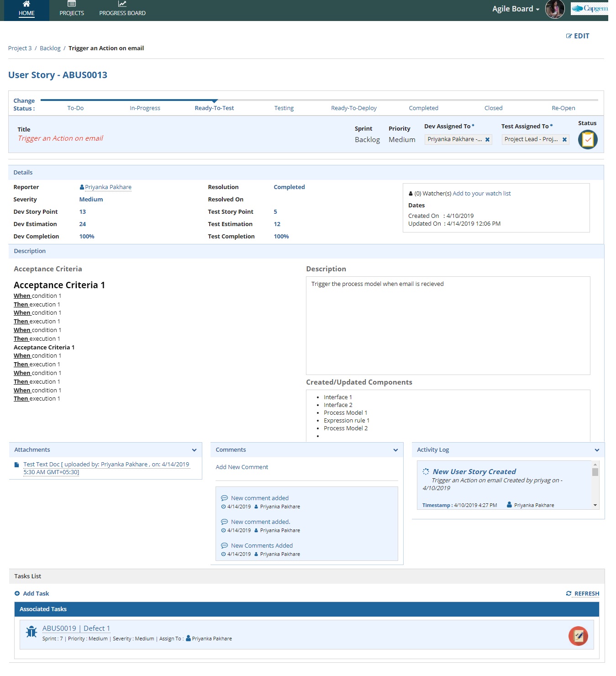Click the yellow Status checkmark icon

click(587, 139)
